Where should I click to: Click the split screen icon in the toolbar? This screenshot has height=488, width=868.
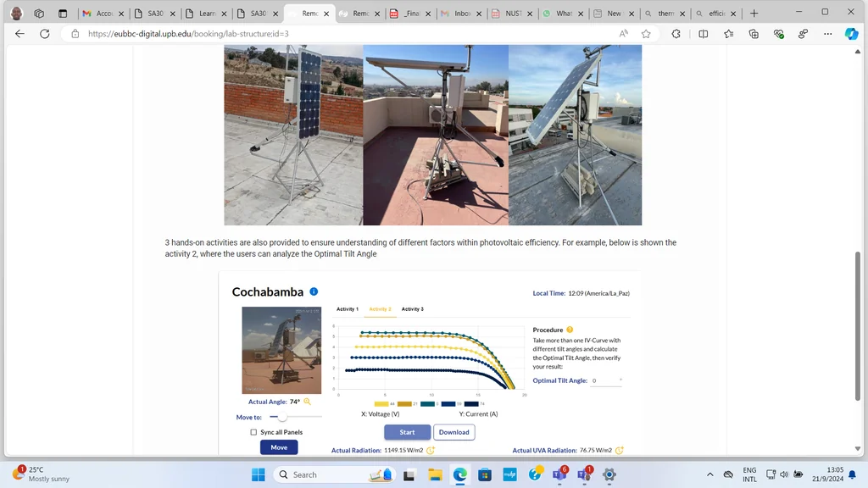(x=704, y=33)
